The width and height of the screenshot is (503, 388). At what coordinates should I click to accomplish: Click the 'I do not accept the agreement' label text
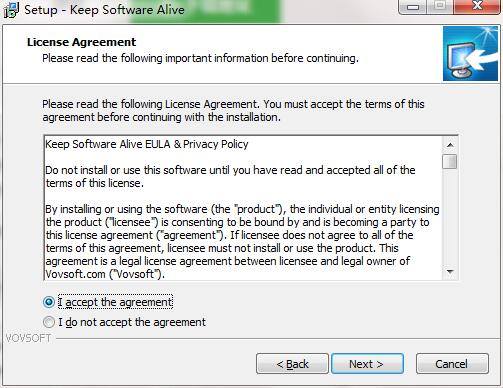pos(132,322)
